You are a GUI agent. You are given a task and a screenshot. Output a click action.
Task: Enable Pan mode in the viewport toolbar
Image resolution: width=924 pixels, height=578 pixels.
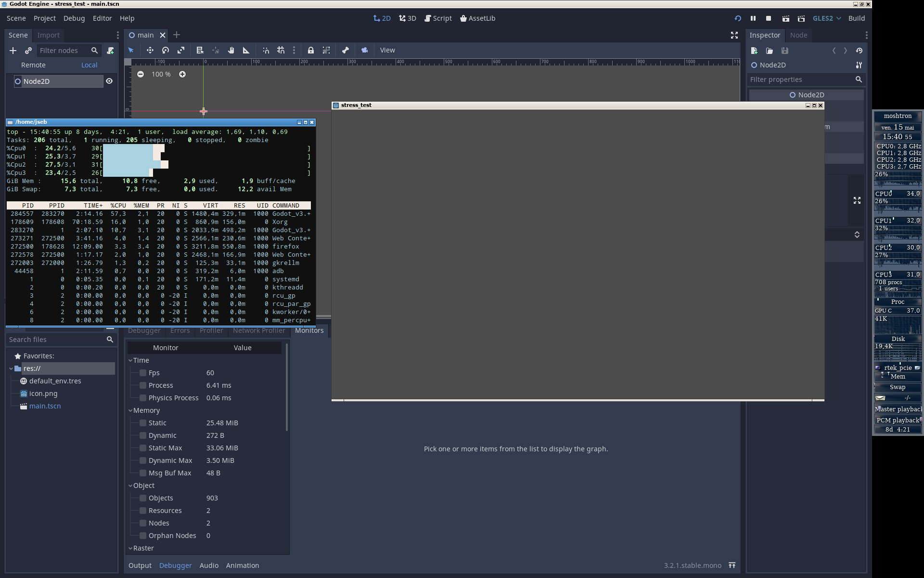point(231,50)
